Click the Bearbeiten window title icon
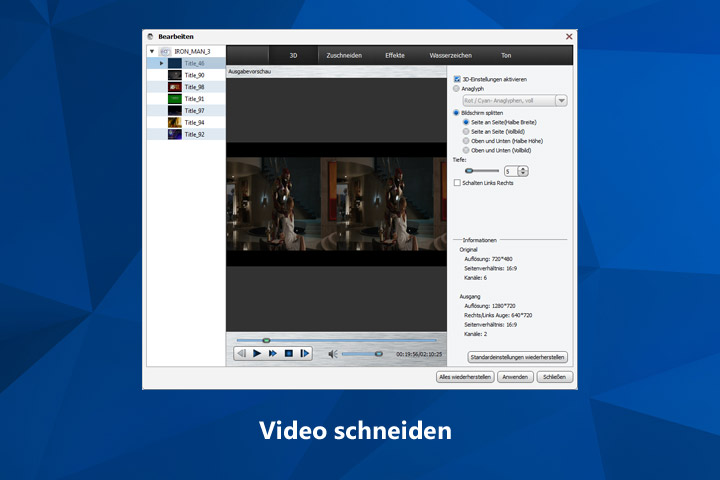 click(150, 36)
